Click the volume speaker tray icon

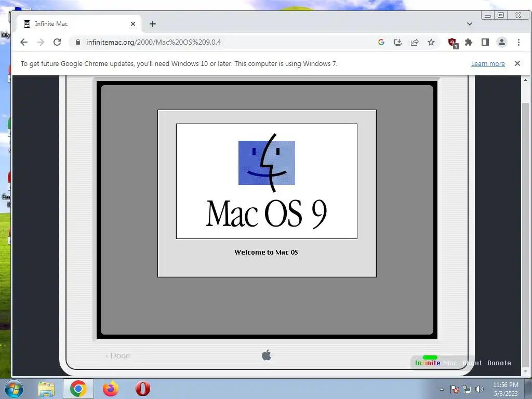coord(479,389)
